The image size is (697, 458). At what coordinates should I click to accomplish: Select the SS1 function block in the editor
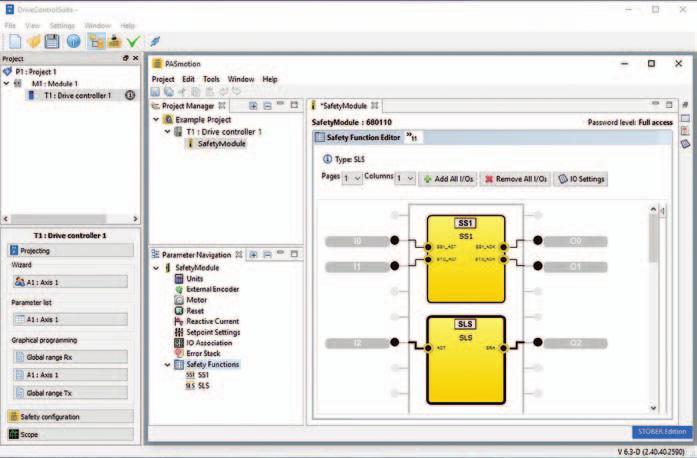[x=466, y=259]
